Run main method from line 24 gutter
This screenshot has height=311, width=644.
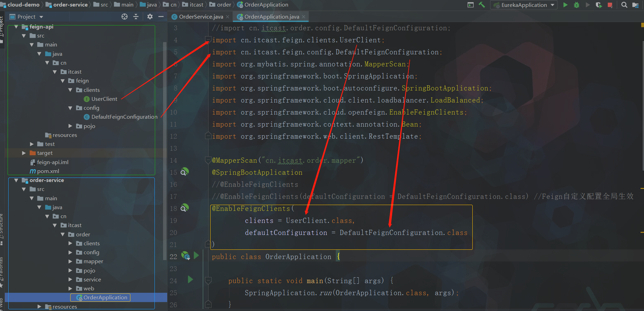pyautogui.click(x=191, y=279)
